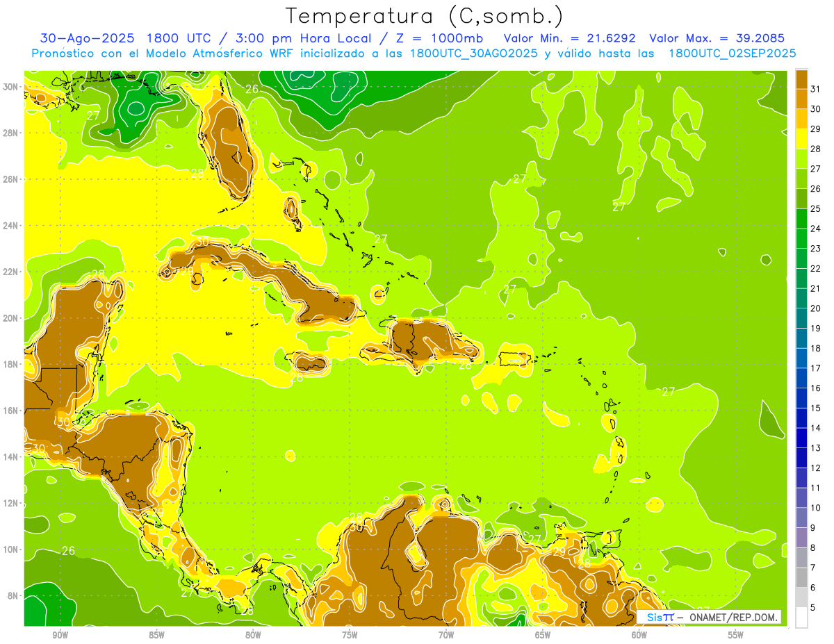Image resolution: width=834 pixels, height=644 pixels.
Task: Click legend value 22
Action: (816, 268)
